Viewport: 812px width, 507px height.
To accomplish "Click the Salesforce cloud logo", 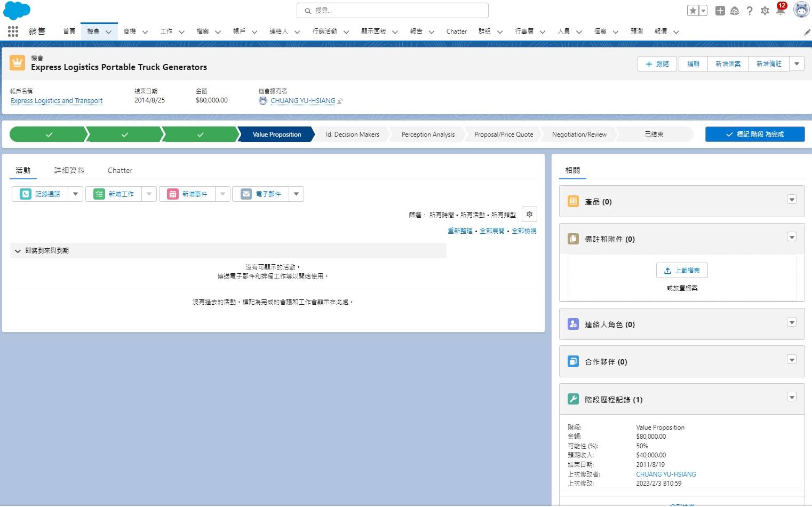I will pos(17,10).
